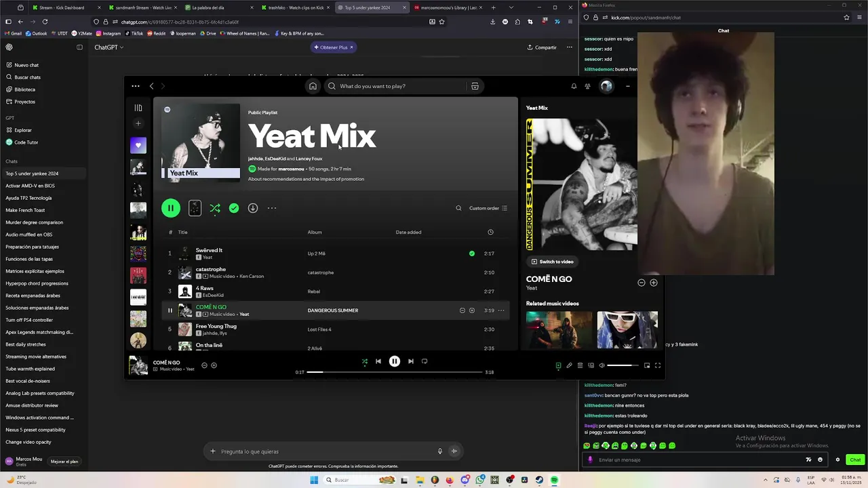Click Switch to video button
The width and height of the screenshot is (868, 488).
pyautogui.click(x=553, y=262)
